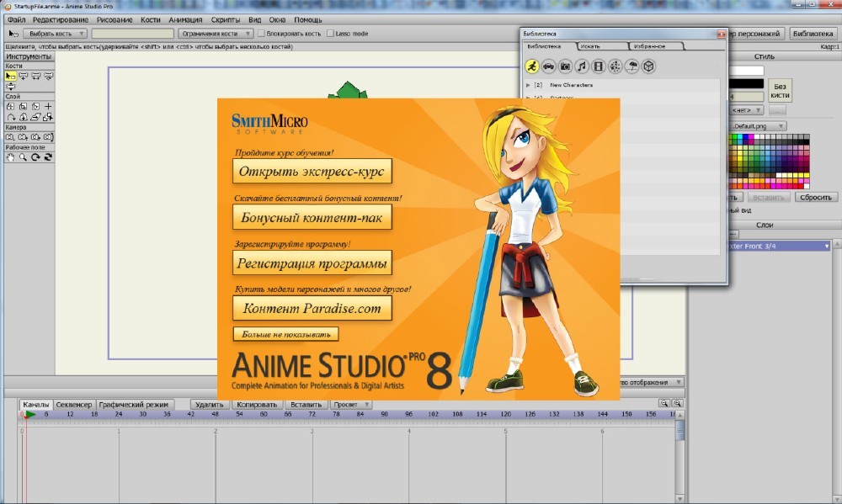Viewport: 842px width, 504px height.
Task: Open the display quality dropdown below canvas
Action: click(x=652, y=382)
